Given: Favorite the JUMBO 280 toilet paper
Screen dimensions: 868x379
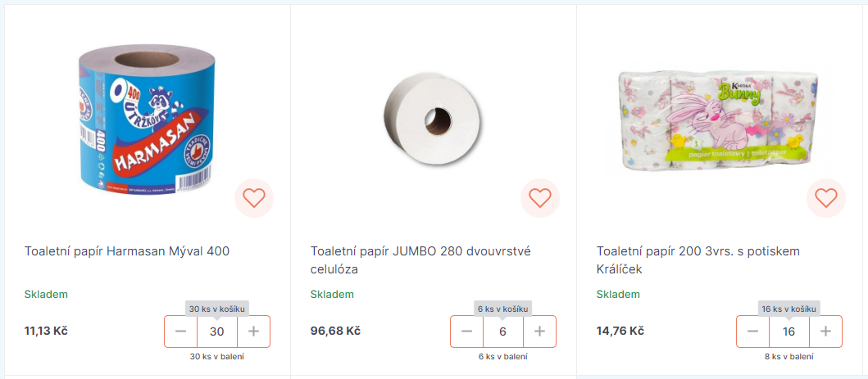Looking at the screenshot, I should coord(540,198).
